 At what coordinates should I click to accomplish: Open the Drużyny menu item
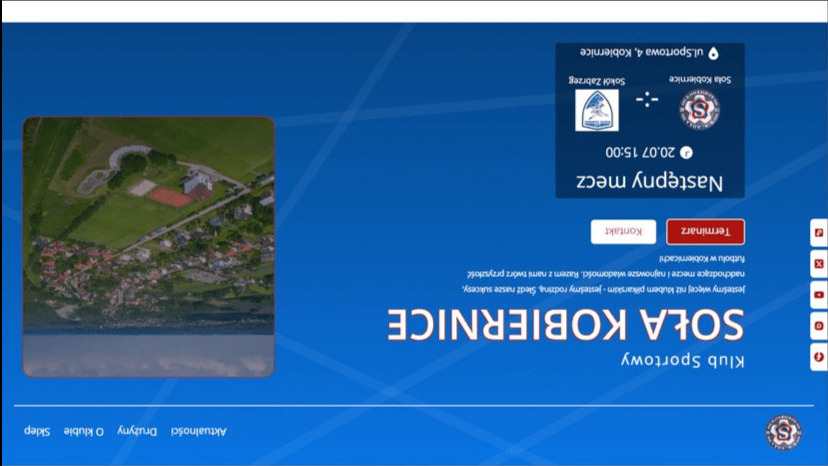coord(137,431)
